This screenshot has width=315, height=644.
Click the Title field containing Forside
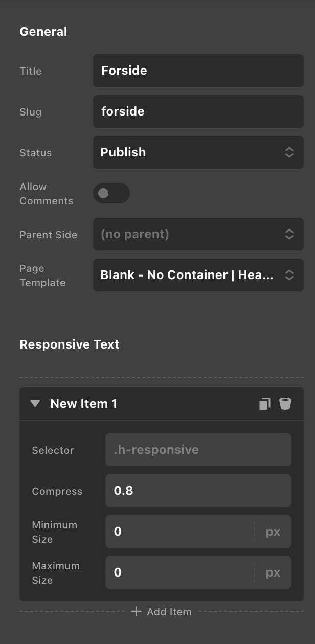(198, 71)
